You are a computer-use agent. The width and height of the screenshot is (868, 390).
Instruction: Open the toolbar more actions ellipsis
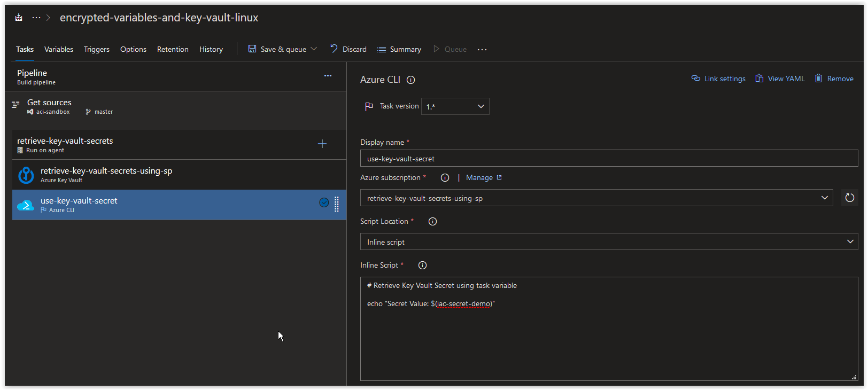(482, 50)
